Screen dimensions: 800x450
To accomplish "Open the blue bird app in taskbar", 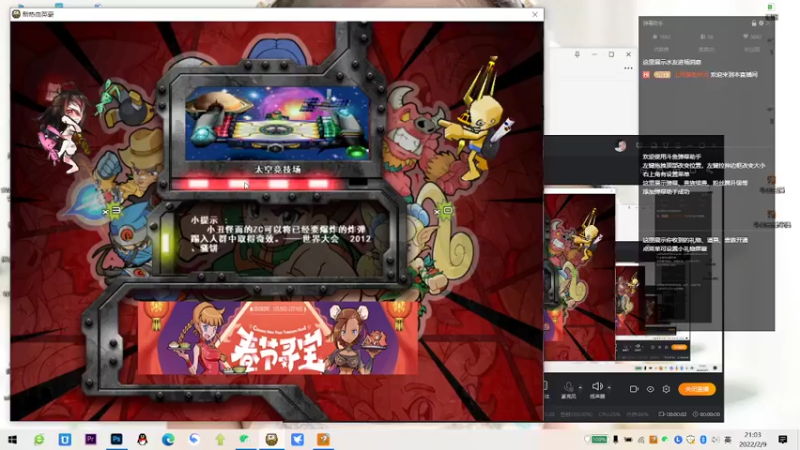I will pos(297,439).
